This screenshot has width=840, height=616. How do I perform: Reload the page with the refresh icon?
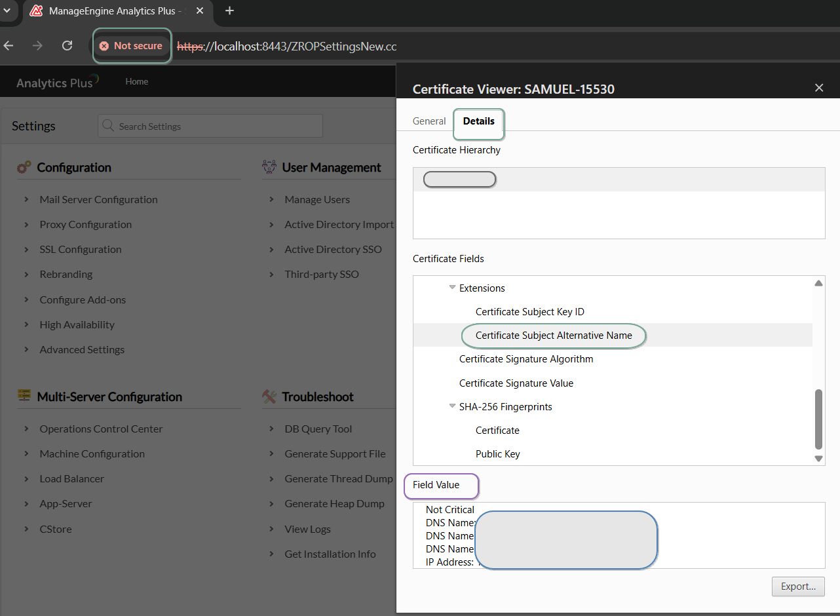click(67, 46)
